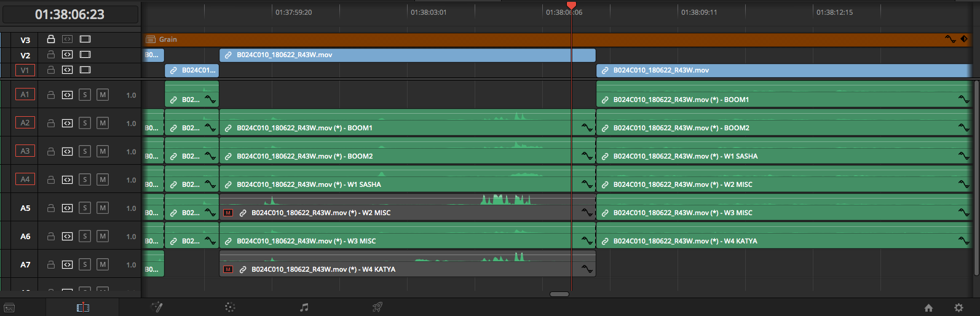Mute audio track A2
The width and height of the screenshot is (980, 316).
click(x=103, y=123)
